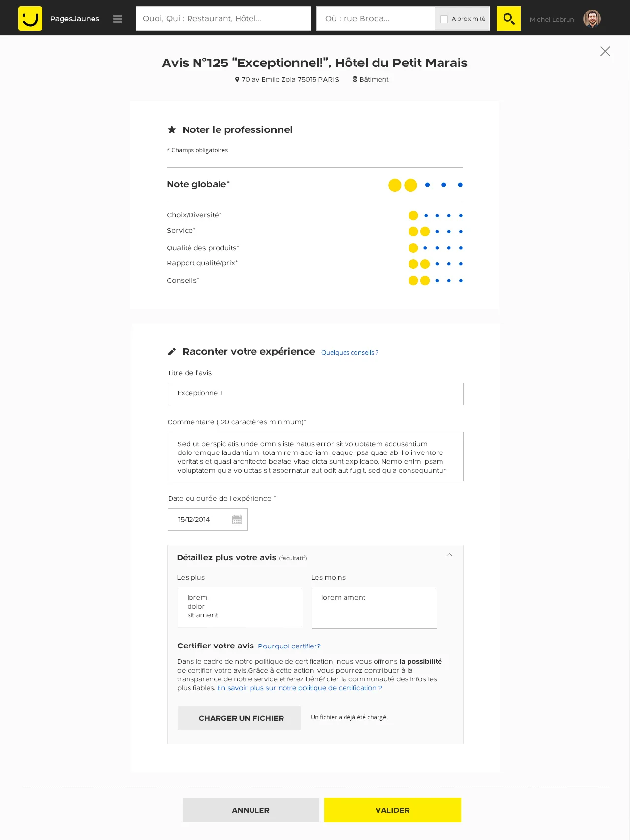Click the PagesJaunes smiley logo

(x=30, y=18)
